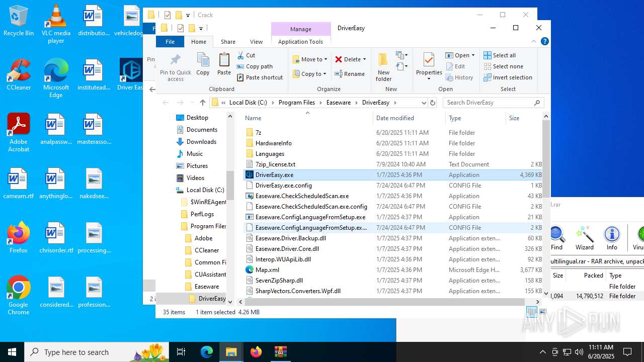Viewport: 644px width, 362px height.
Task: Select Adobe Acrobat desktop icon
Action: 19,133
